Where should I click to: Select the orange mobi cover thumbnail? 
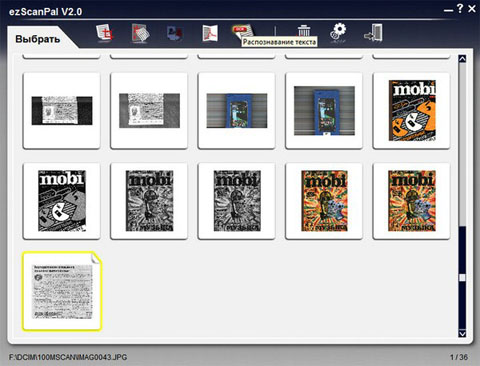[x=411, y=110]
